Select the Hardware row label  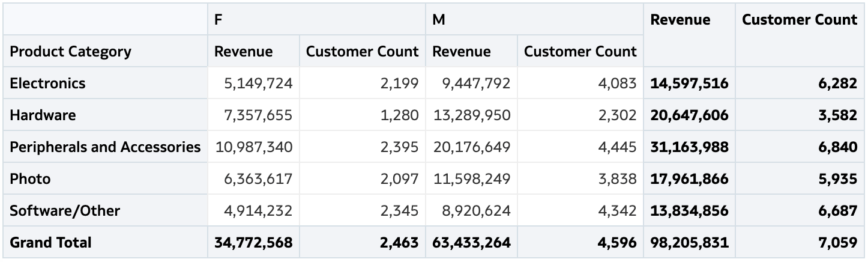[x=105, y=115]
